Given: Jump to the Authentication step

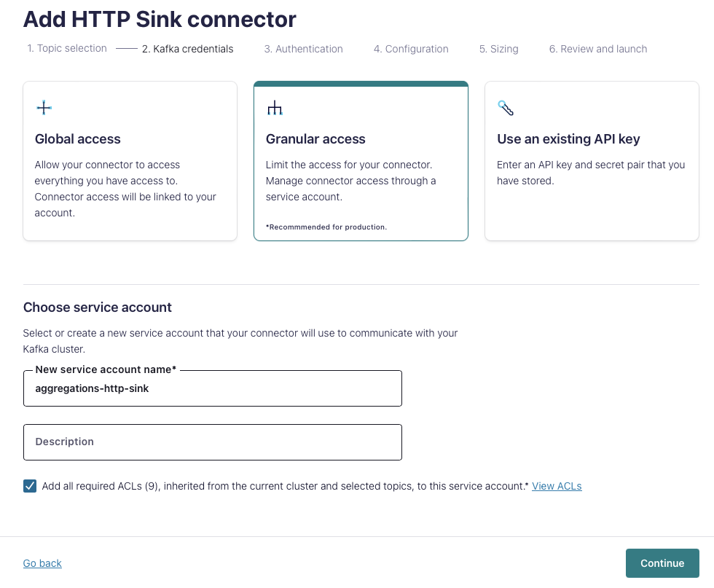Looking at the screenshot, I should tap(303, 50).
